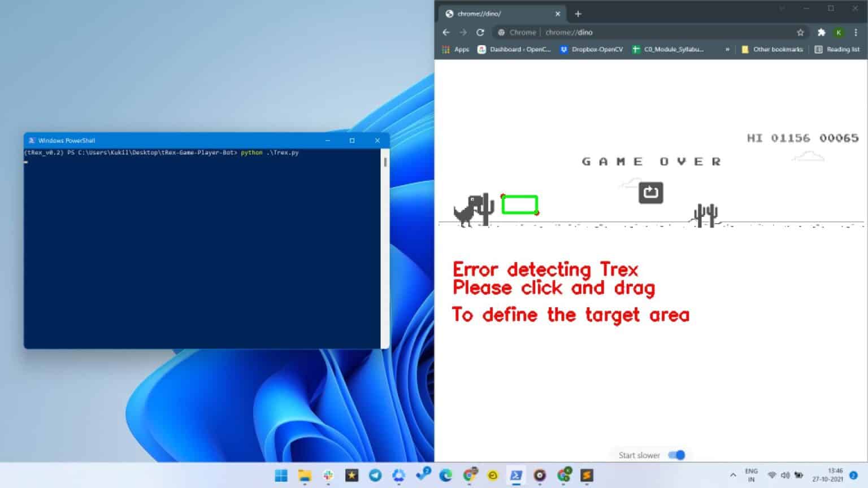Select the chrome://dino/ tab
The image size is (868, 488).
(x=497, y=14)
